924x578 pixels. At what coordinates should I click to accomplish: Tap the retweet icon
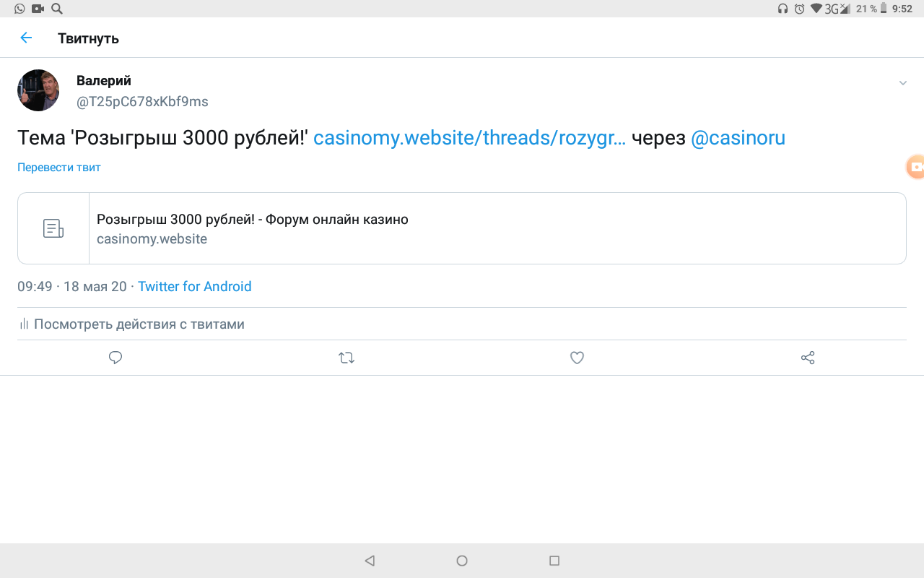click(346, 358)
